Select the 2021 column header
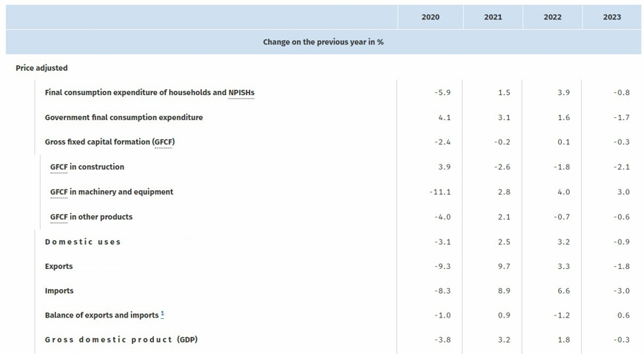Image resolution: width=644 pixels, height=354 pixels. tap(493, 17)
